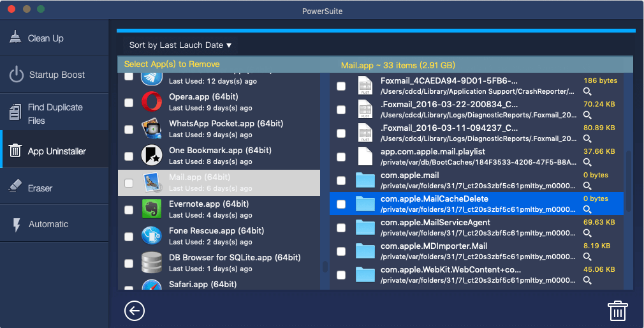Click the DB Browser for SQLite database icon
This screenshot has width=644, height=328.
[x=152, y=263]
